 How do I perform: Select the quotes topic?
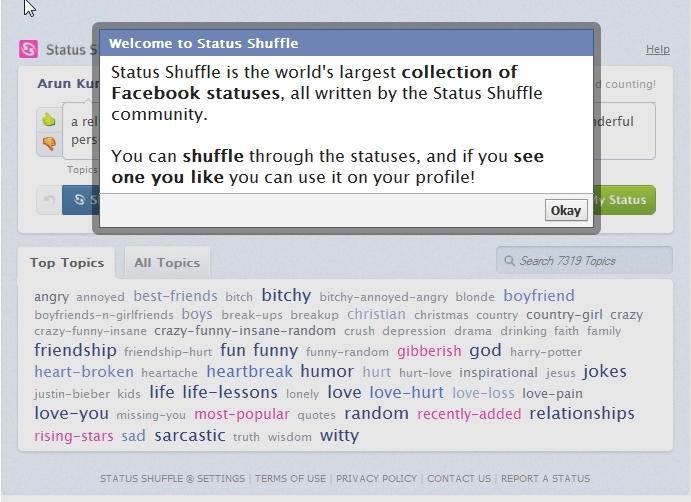coord(316,415)
